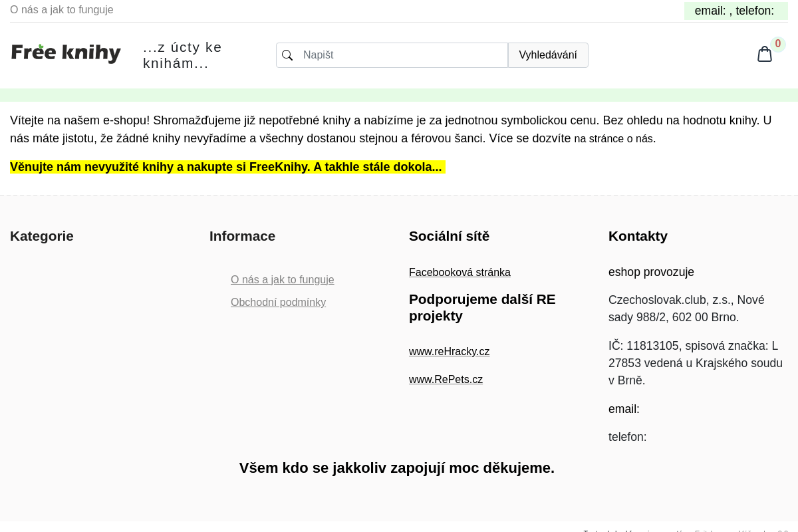798x532 pixels.
Task: Click the cart item count badge
Action: tap(777, 43)
